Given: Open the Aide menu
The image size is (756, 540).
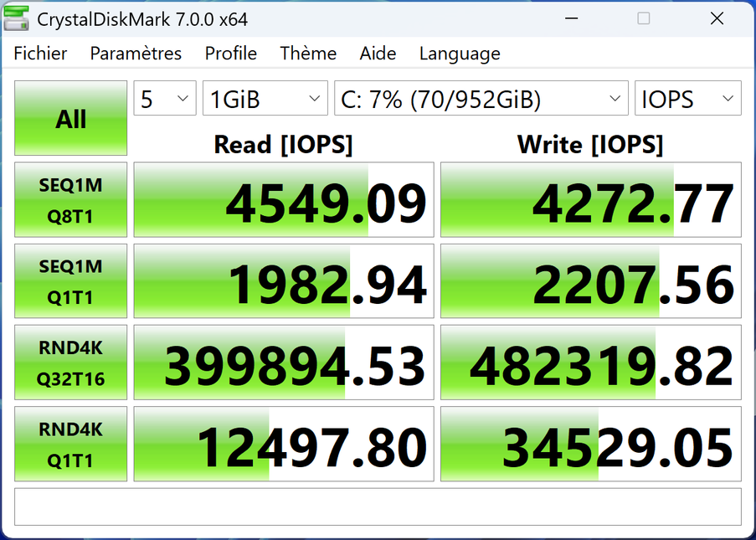Looking at the screenshot, I should pyautogui.click(x=378, y=53).
